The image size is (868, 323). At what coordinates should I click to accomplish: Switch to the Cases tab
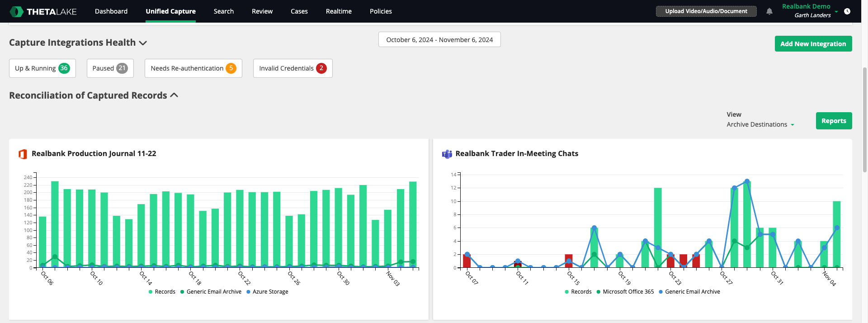[299, 11]
